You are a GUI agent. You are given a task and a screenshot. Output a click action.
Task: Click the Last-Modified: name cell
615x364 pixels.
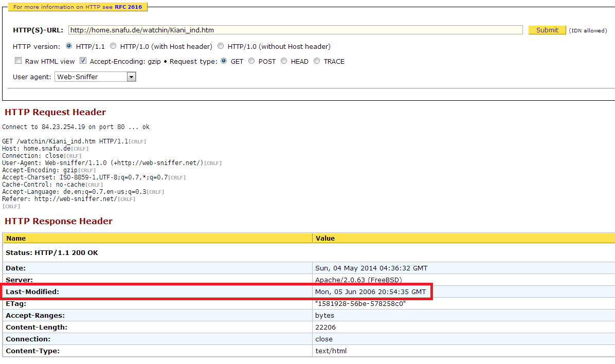coord(158,292)
